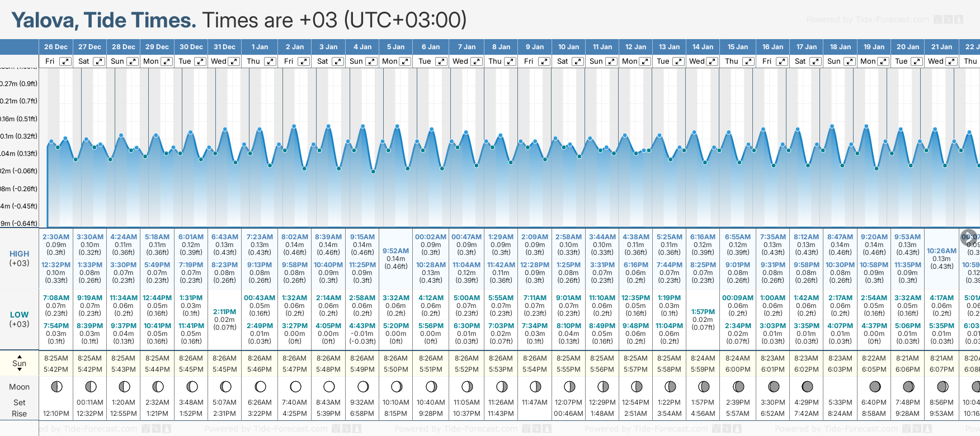This screenshot has height=436, width=980.
Task: Select the 5 Jan date header
Action: click(395, 47)
